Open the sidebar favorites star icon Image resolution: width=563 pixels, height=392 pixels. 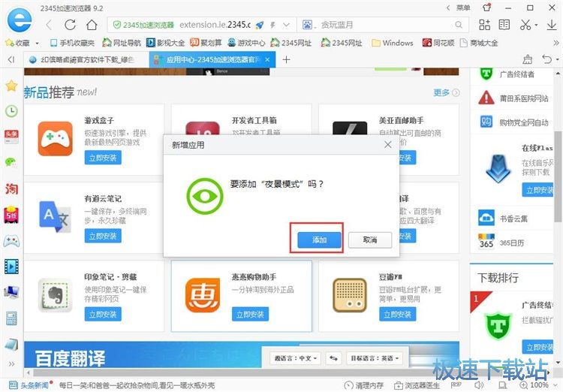tap(11, 86)
